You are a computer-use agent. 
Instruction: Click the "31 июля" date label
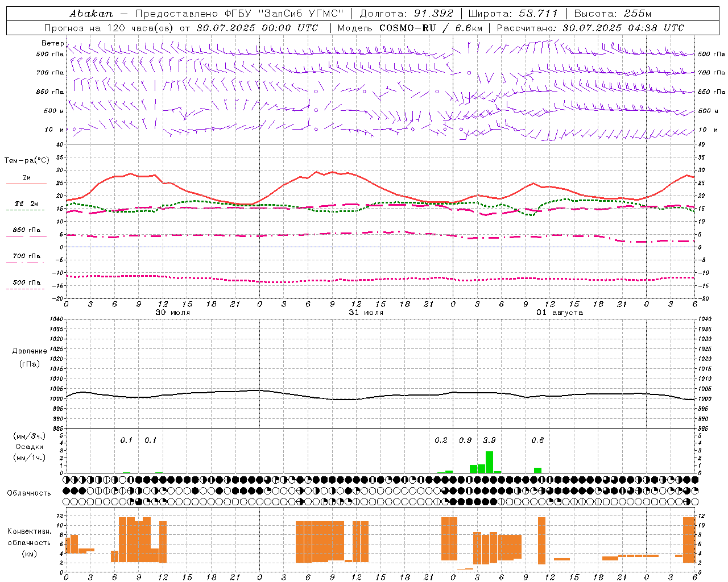click(366, 313)
